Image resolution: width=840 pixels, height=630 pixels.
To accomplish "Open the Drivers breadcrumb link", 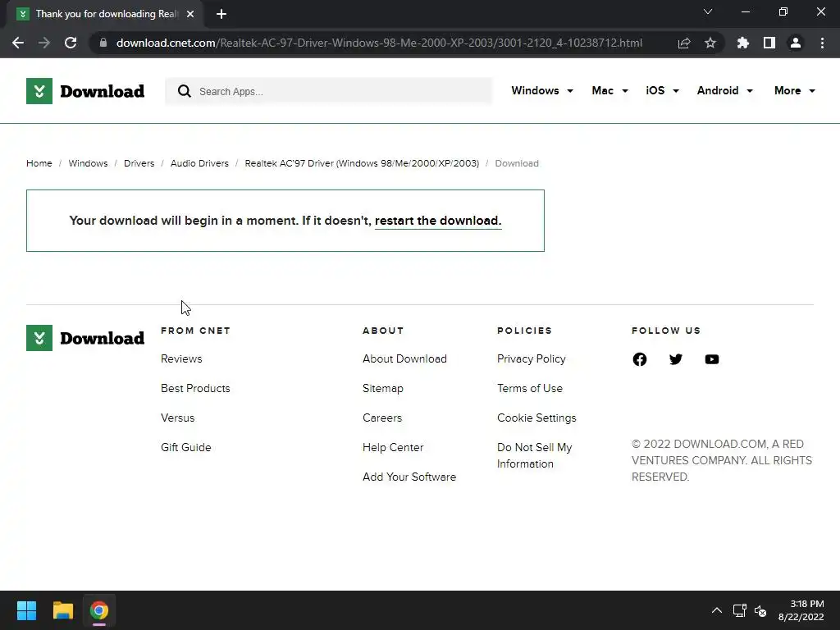I will point(139,163).
